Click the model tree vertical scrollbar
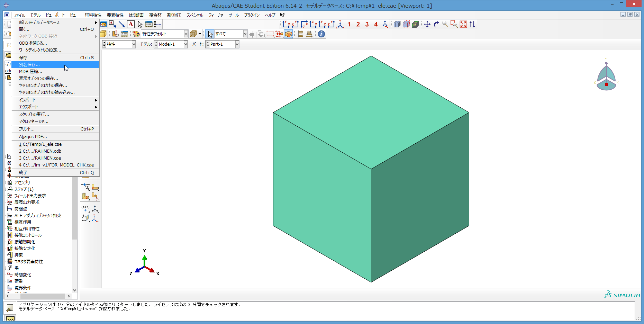This screenshot has width=644, height=324. [74, 208]
